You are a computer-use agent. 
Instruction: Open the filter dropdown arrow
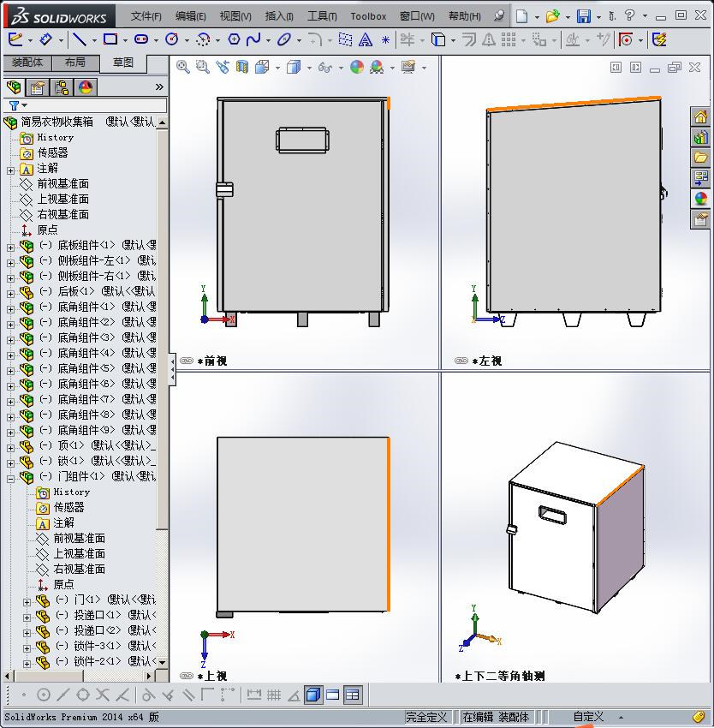click(x=25, y=105)
